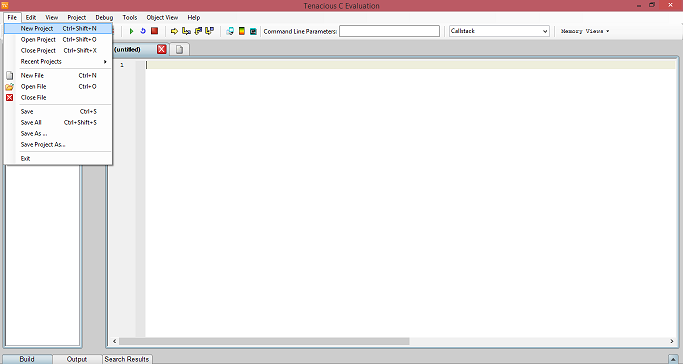This screenshot has width=683, height=364.
Task: Click the Tenacious C app icon in title bar
Action: point(4,5)
